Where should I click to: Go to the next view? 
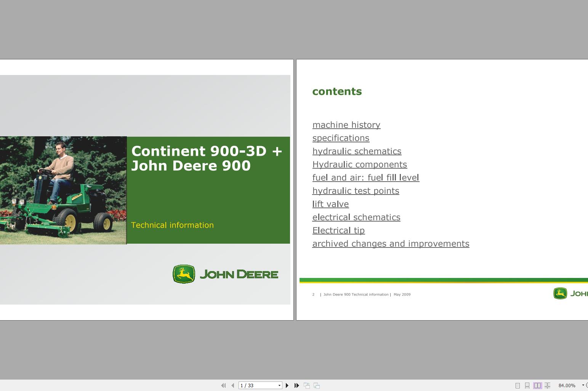pyautogui.click(x=317, y=385)
